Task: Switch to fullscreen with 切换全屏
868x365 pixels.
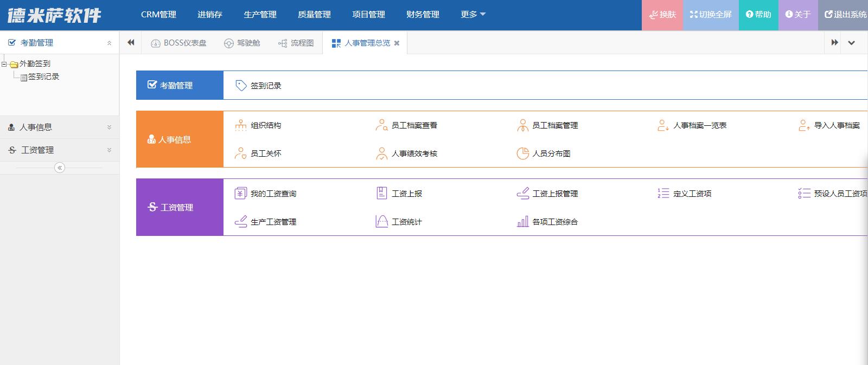Action: tap(711, 15)
